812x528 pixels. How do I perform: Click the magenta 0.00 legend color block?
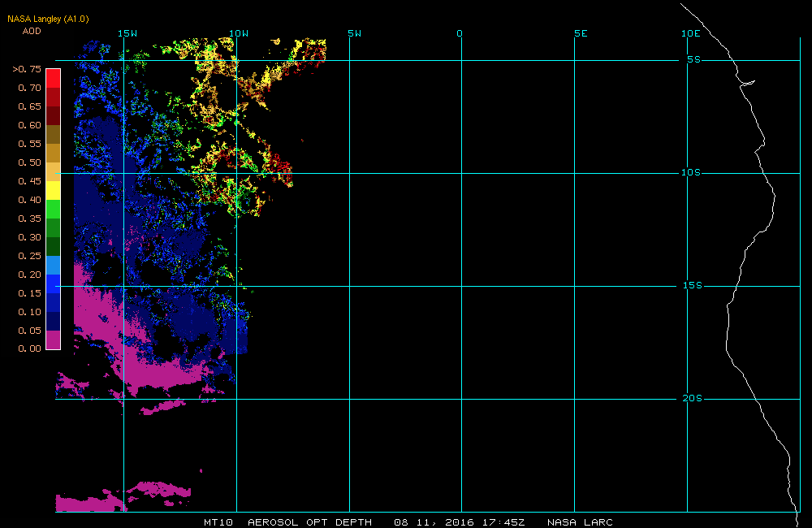(x=54, y=340)
